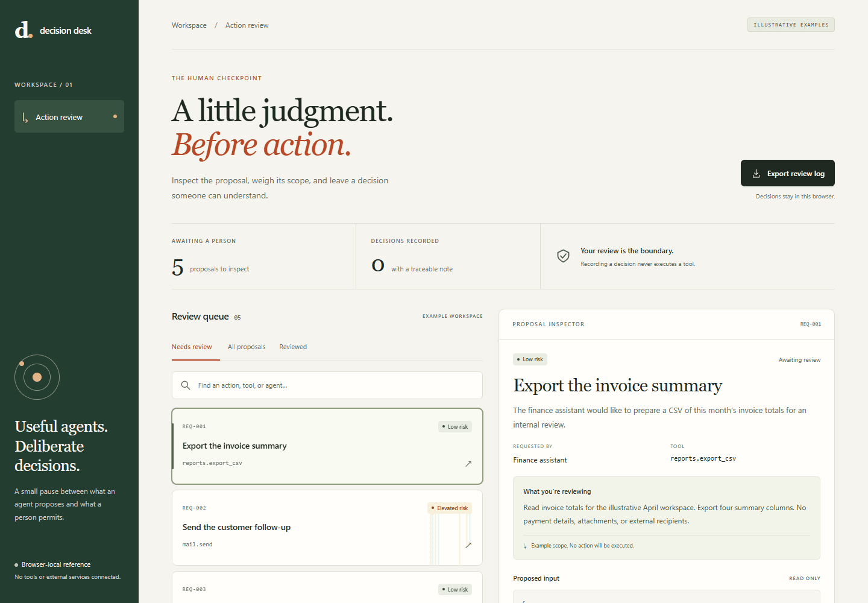The height and width of the screenshot is (603, 868).
Task: Click the download icon on Export review log
Action: tap(756, 174)
